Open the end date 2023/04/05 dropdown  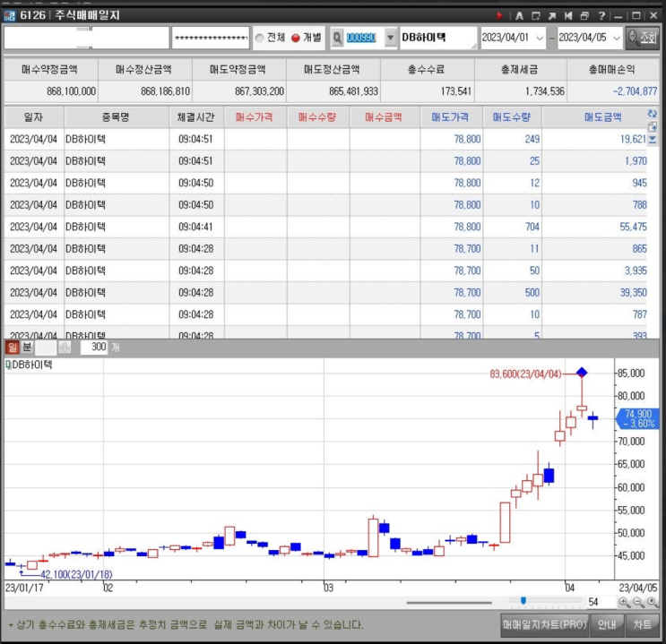click(616, 38)
